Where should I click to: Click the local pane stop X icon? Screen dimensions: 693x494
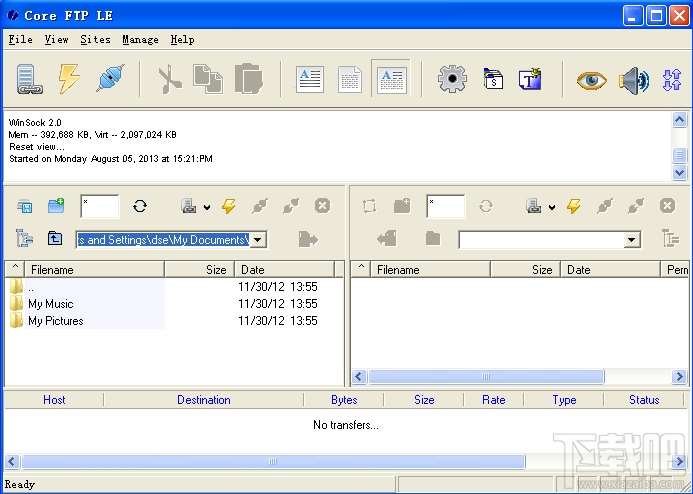(323, 206)
